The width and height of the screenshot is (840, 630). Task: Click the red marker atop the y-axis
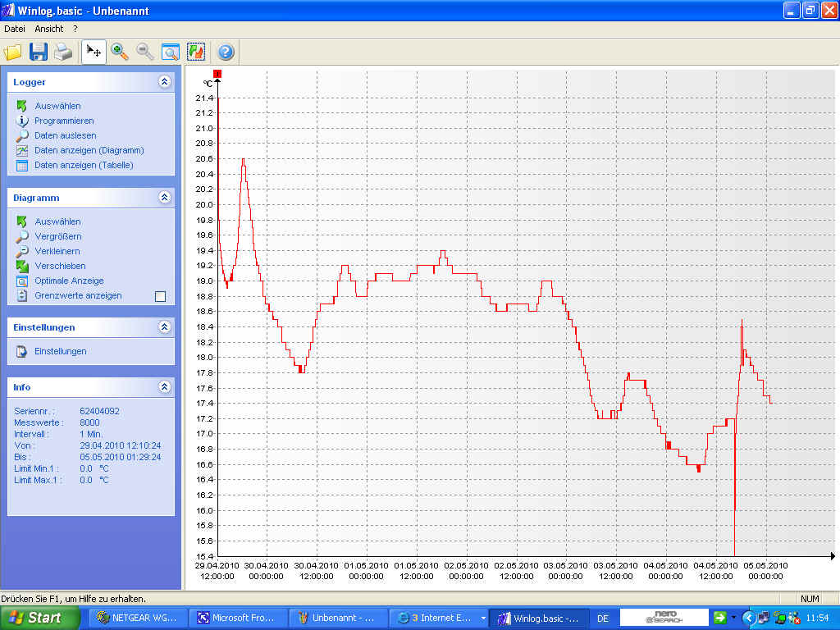217,73
